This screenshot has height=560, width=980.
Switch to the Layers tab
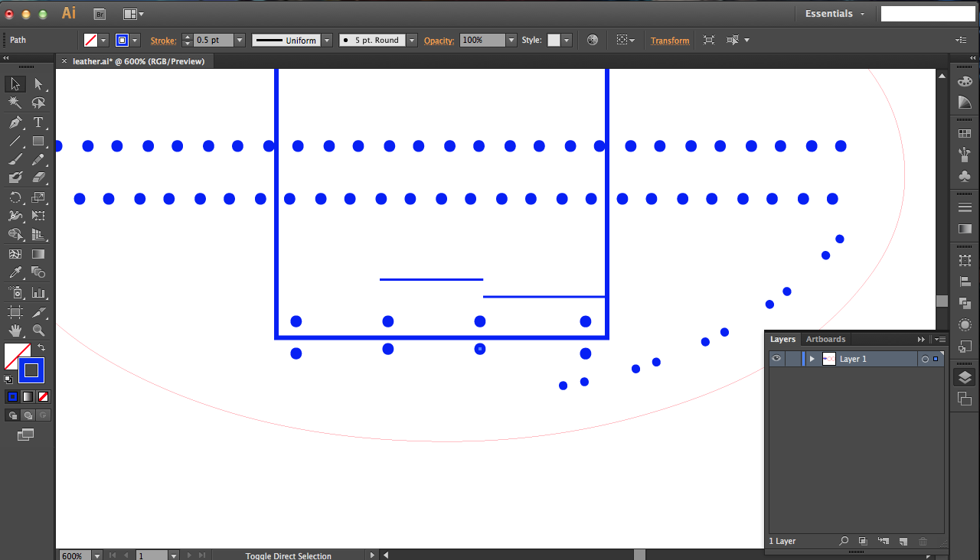point(782,339)
